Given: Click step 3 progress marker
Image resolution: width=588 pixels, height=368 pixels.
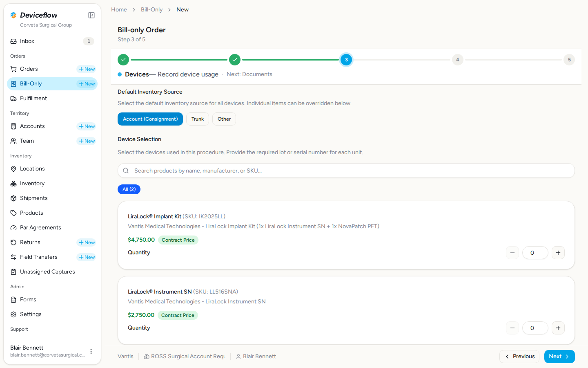Looking at the screenshot, I should [346, 60].
